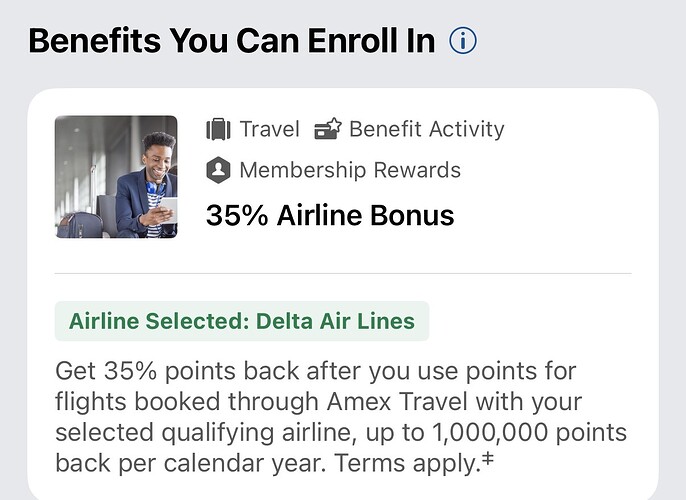The height and width of the screenshot is (500, 686).
Task: Select the Benefit Activity label
Action: tap(427, 129)
